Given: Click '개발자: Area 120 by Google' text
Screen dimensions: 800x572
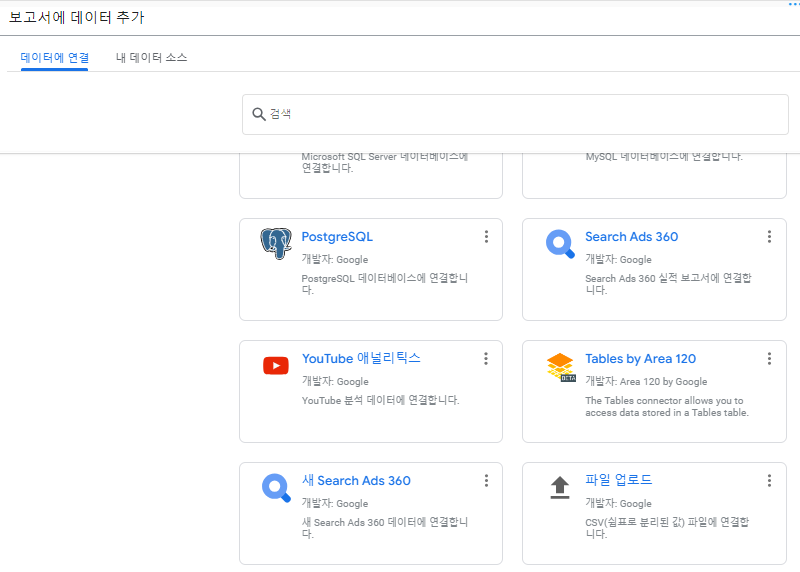Looking at the screenshot, I should [x=646, y=381].
